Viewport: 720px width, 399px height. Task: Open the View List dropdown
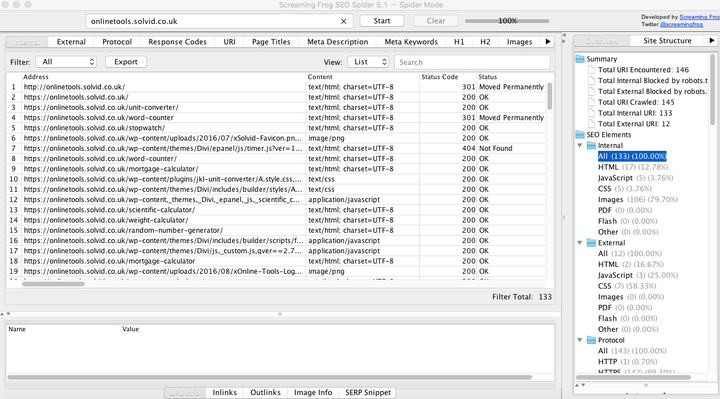(x=368, y=62)
